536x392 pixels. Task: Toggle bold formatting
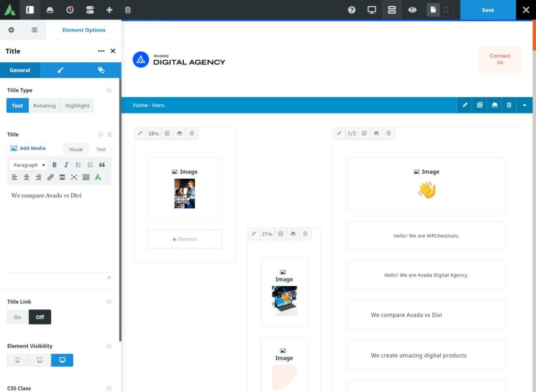pyautogui.click(x=54, y=165)
